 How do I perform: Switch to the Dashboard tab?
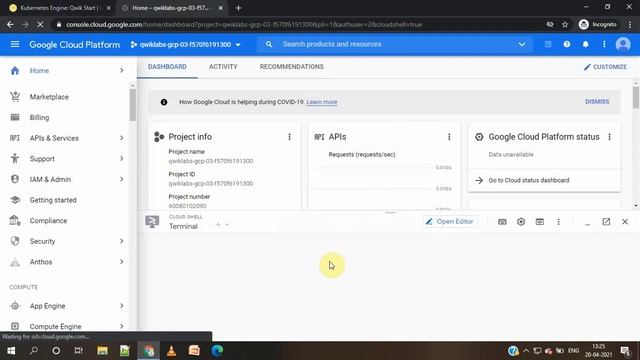167,67
